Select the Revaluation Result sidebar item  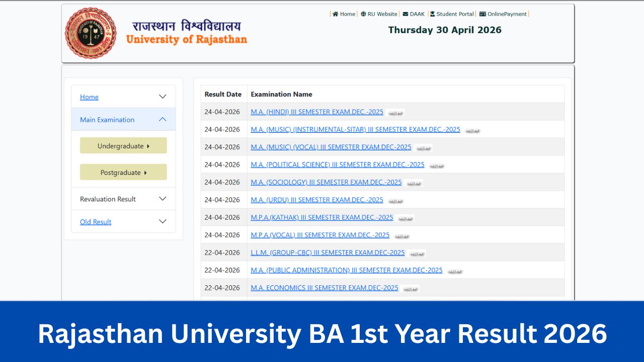click(108, 199)
